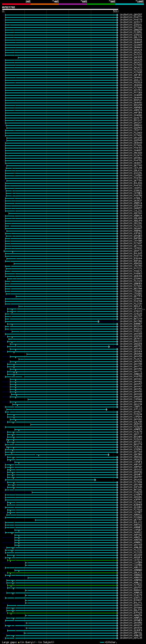Image resolution: width=146 pixels, height=644 pixels.
Task: Open the last hit UniRef100_A9TL35
Action: [131, 638]
